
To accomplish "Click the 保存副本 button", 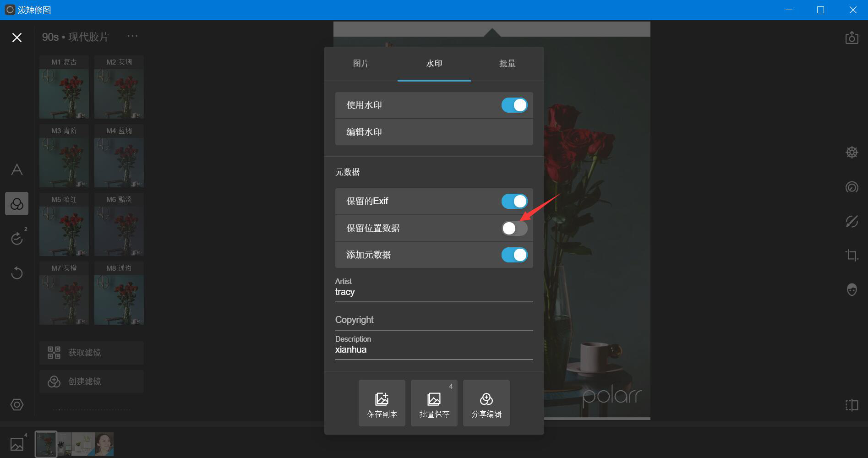I will [382, 403].
